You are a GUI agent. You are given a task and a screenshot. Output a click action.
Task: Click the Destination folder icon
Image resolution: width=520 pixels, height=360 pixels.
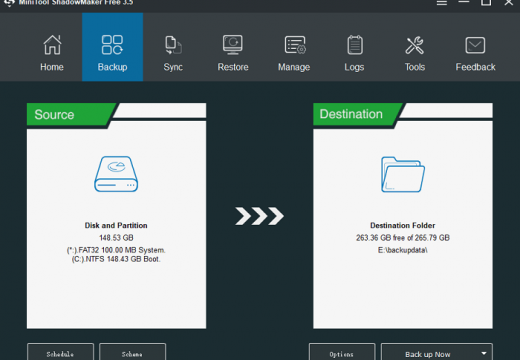(403, 174)
